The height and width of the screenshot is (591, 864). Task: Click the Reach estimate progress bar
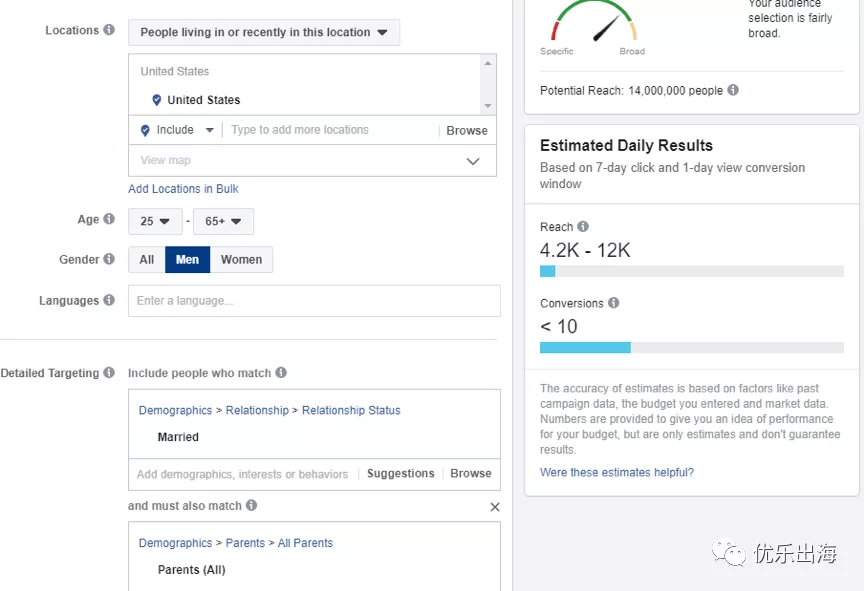click(691, 271)
